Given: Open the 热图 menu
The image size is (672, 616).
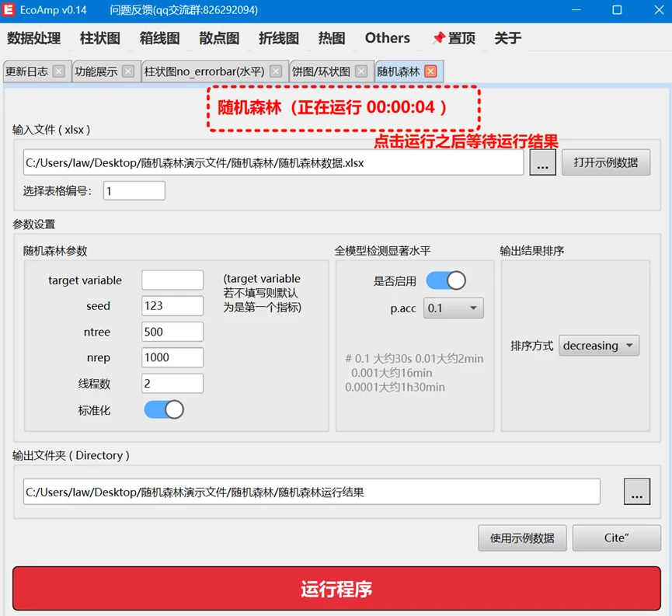Looking at the screenshot, I should point(332,38).
